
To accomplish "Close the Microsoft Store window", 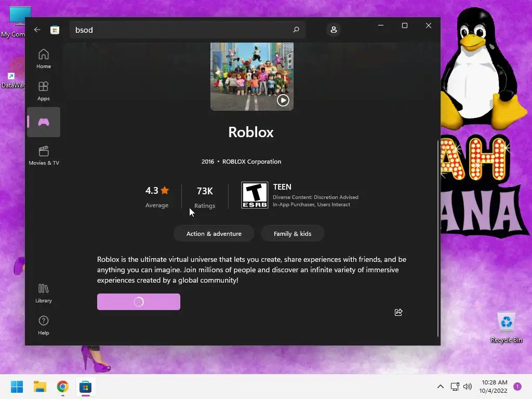I will [429, 25].
